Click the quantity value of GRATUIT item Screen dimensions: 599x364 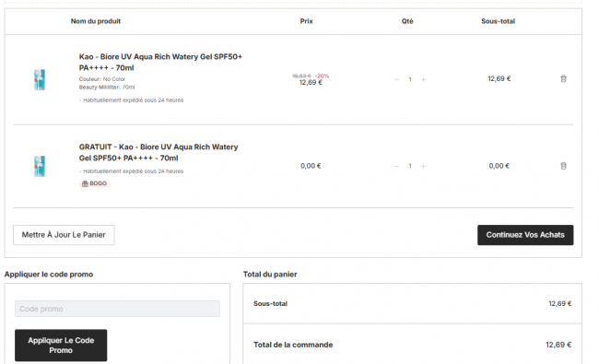410,166
